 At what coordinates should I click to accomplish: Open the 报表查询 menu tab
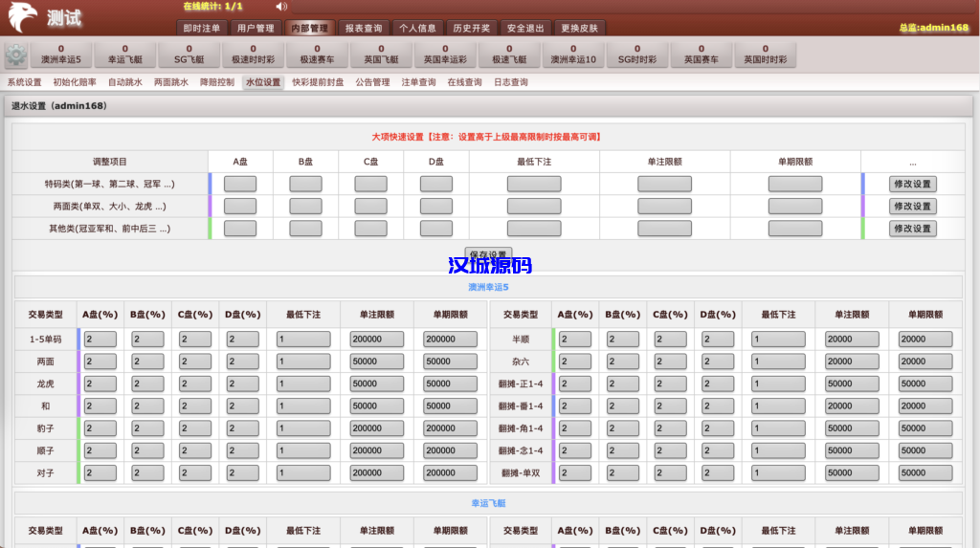(x=364, y=28)
